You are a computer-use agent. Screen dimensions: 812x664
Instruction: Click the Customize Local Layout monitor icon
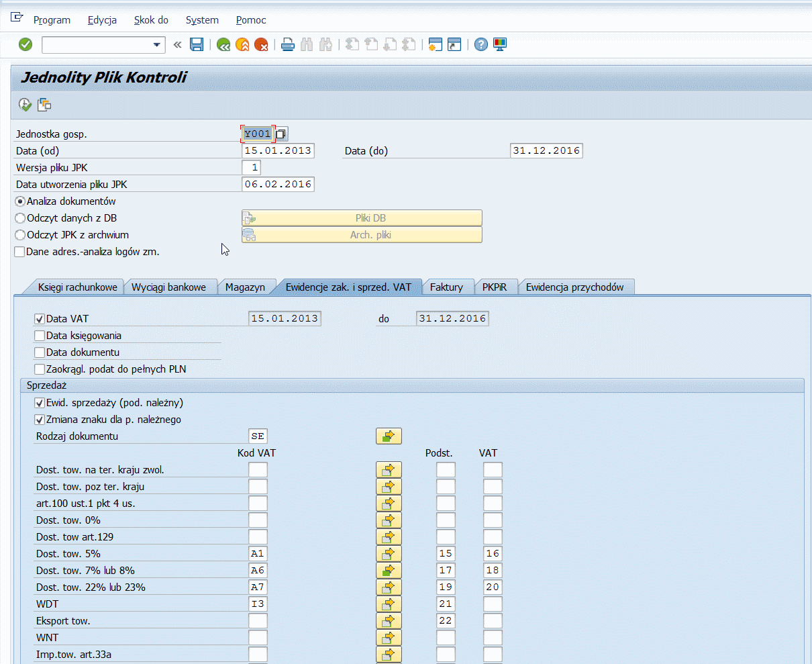point(500,45)
